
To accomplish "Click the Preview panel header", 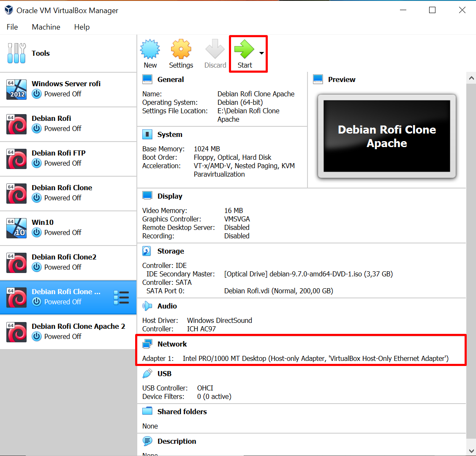I will tap(342, 79).
